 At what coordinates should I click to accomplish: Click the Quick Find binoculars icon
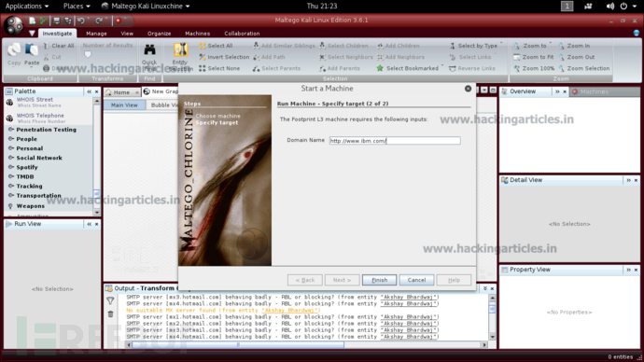(x=149, y=50)
